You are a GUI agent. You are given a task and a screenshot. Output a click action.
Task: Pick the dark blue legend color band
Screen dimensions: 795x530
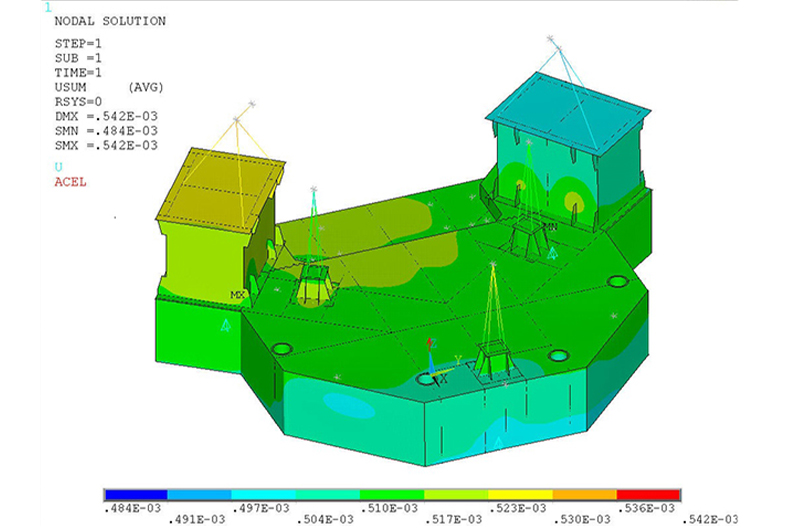click(x=135, y=495)
